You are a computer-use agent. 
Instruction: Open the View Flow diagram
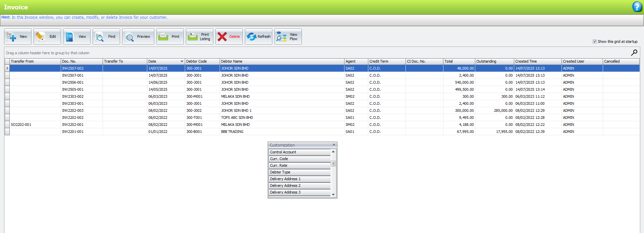(281, 36)
